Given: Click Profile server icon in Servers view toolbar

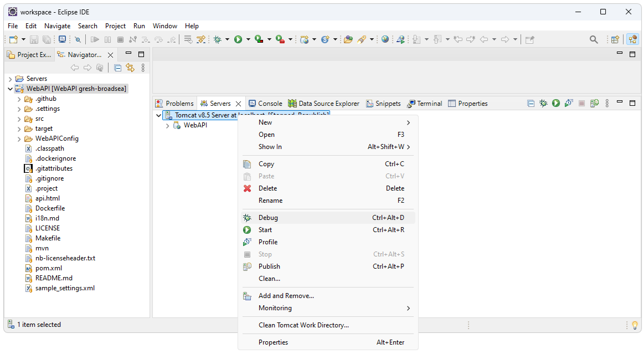Looking at the screenshot, I should (569, 104).
